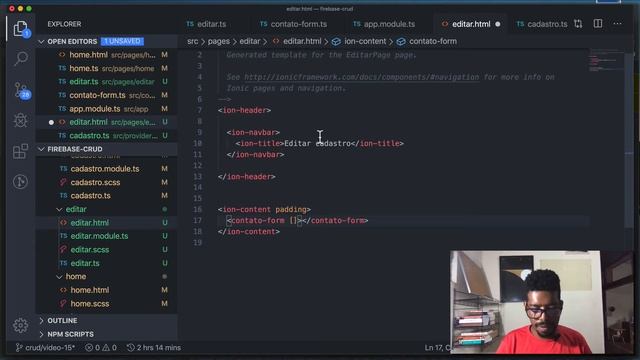
Task: Click the cube icon beside ion-content breadcrumb
Action: pos(336,42)
